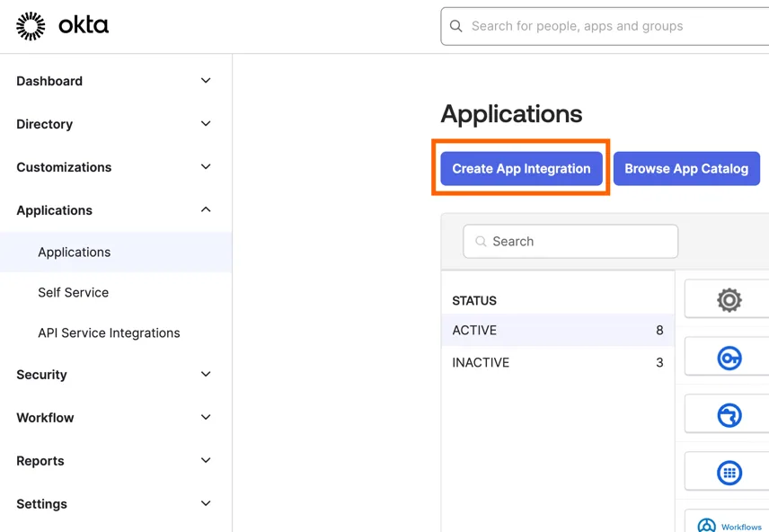Expand the Security chevron
Viewport: 769px width, 532px height.
206,374
